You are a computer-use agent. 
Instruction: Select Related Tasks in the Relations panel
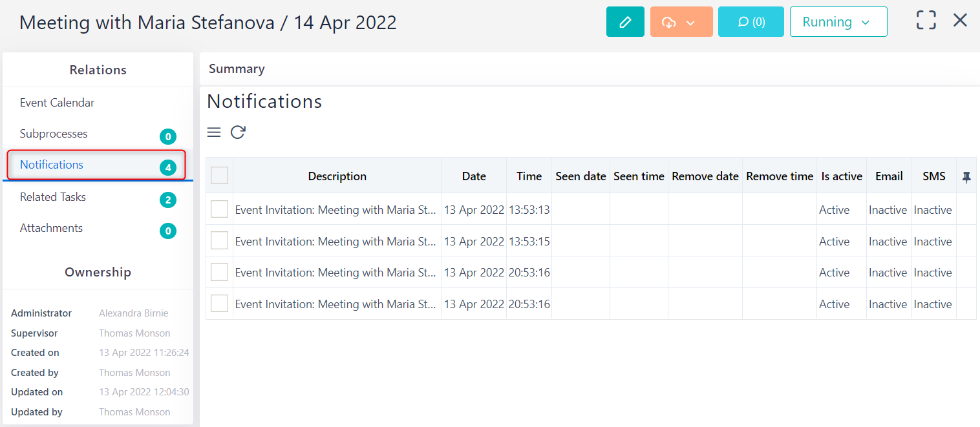(x=52, y=196)
